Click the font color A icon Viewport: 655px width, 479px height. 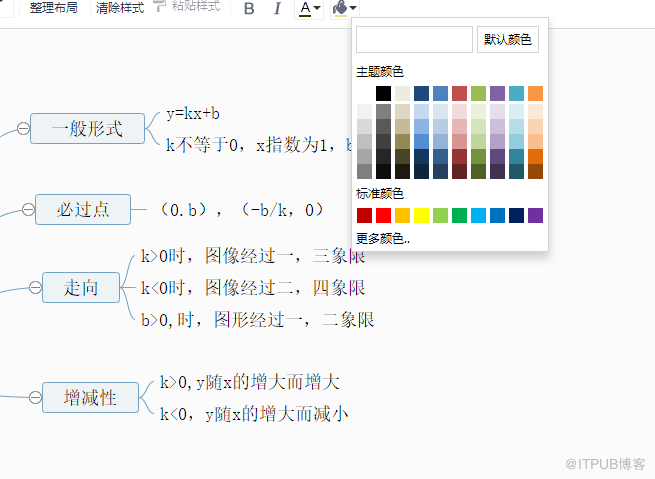(x=305, y=8)
